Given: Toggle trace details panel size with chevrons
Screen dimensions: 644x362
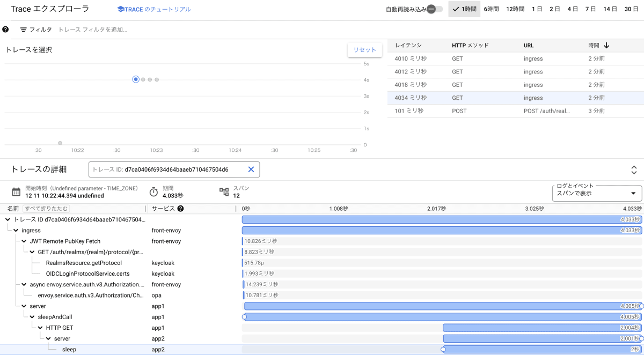Looking at the screenshot, I should 634,169.
